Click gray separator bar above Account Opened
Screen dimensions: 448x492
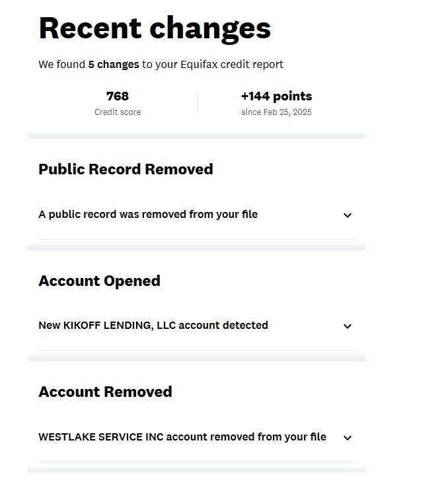(x=196, y=248)
